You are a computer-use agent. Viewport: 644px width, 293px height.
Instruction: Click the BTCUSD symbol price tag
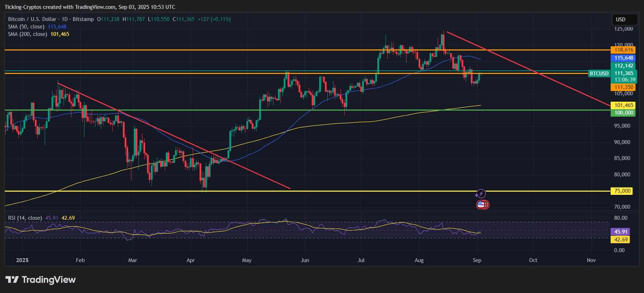599,74
